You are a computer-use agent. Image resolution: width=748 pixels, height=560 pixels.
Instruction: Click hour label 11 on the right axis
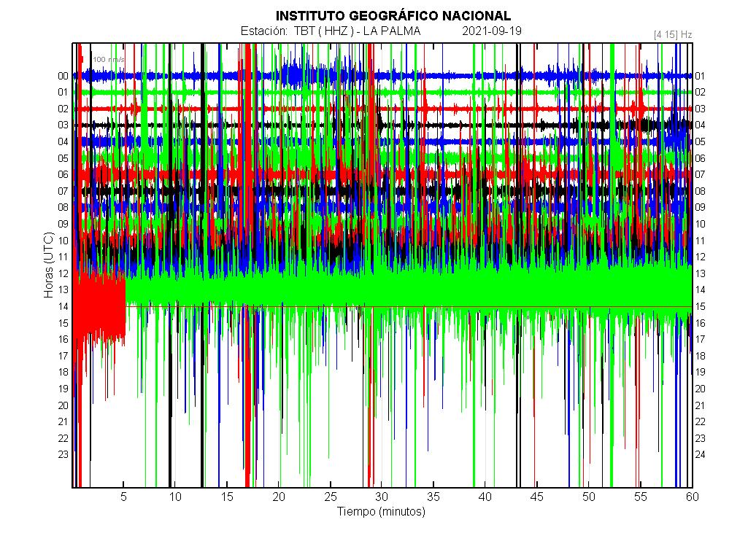(x=700, y=241)
